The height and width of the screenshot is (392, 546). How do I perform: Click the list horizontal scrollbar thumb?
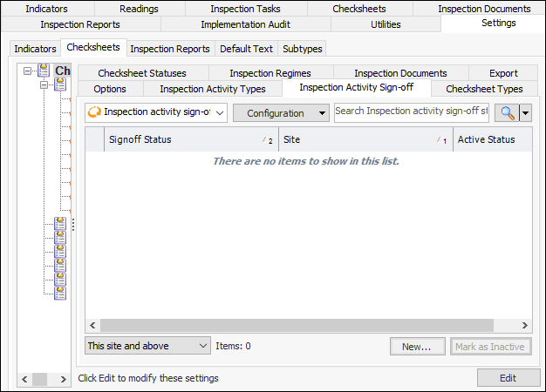(x=297, y=325)
